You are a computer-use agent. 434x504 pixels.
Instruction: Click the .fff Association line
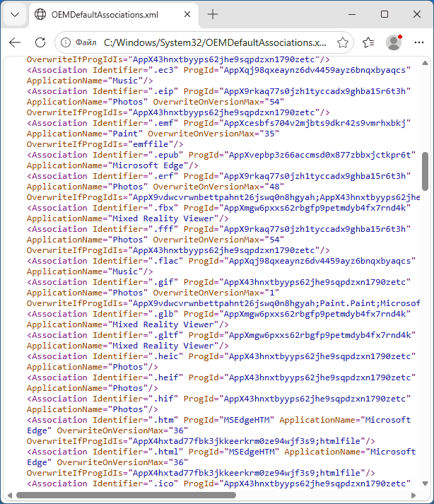(x=218, y=229)
